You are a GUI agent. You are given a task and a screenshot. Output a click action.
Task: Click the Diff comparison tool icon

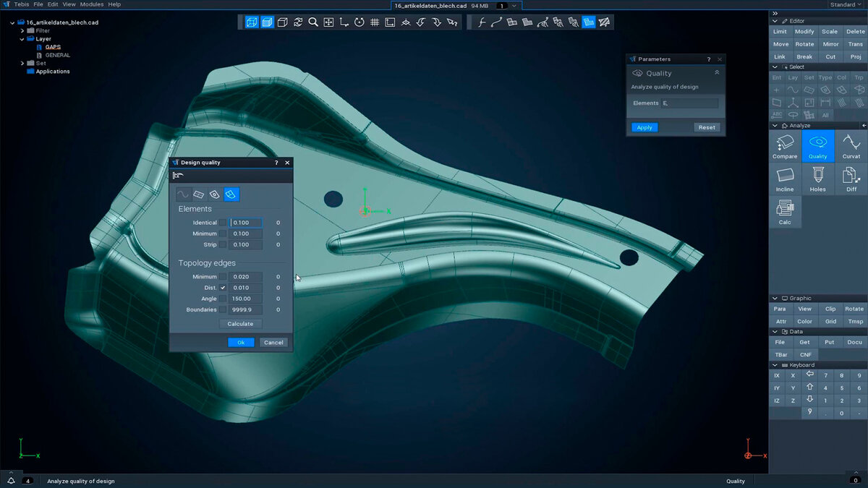851,179
